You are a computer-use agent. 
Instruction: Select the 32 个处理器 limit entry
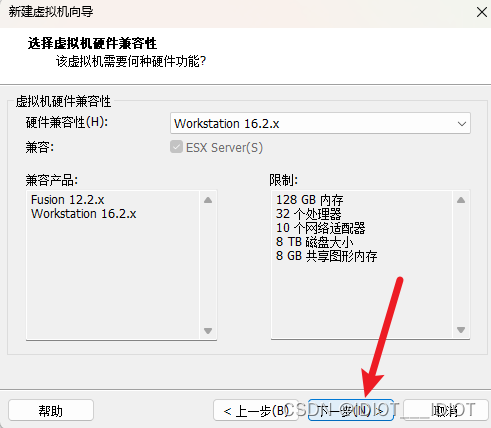point(308,214)
